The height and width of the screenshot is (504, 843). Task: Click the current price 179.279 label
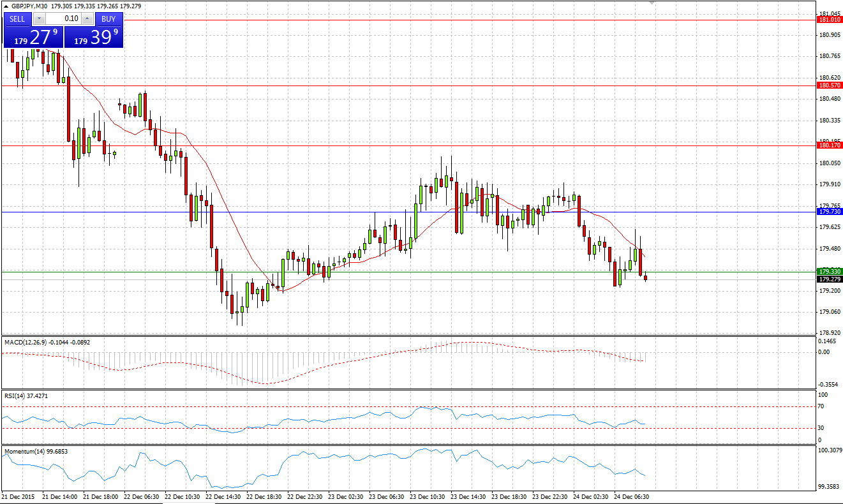(x=829, y=279)
